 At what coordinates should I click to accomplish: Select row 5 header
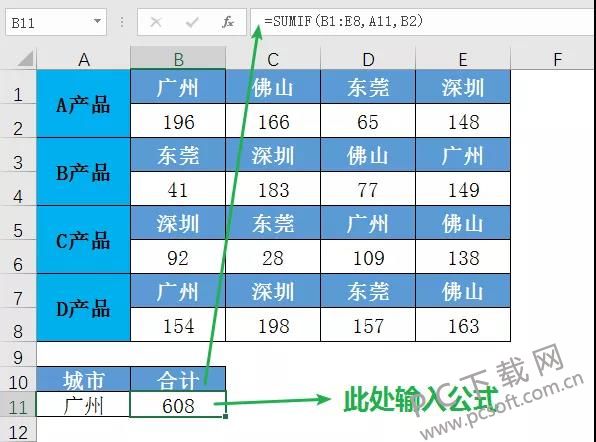[x=18, y=223]
